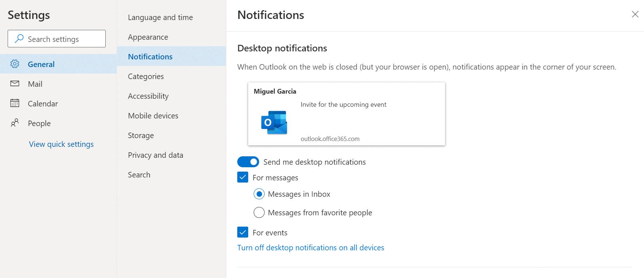Open Search settings item
This screenshot has height=278, width=644.
click(171, 175)
